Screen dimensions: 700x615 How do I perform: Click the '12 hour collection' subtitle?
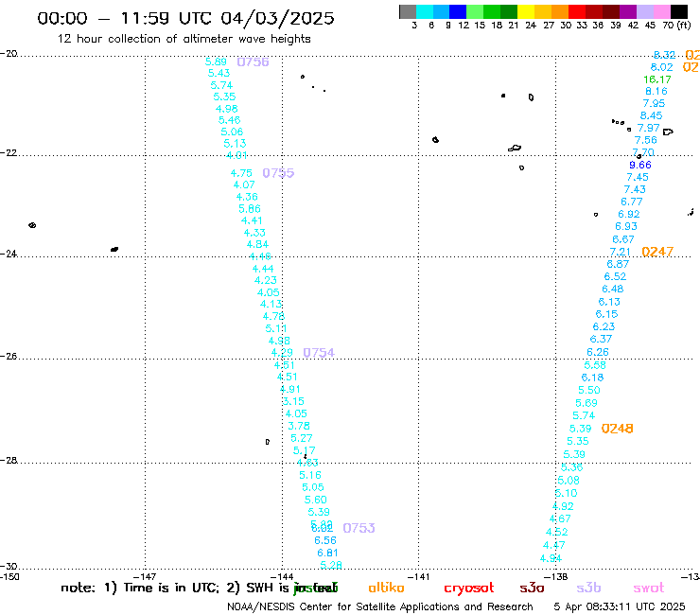[184, 39]
